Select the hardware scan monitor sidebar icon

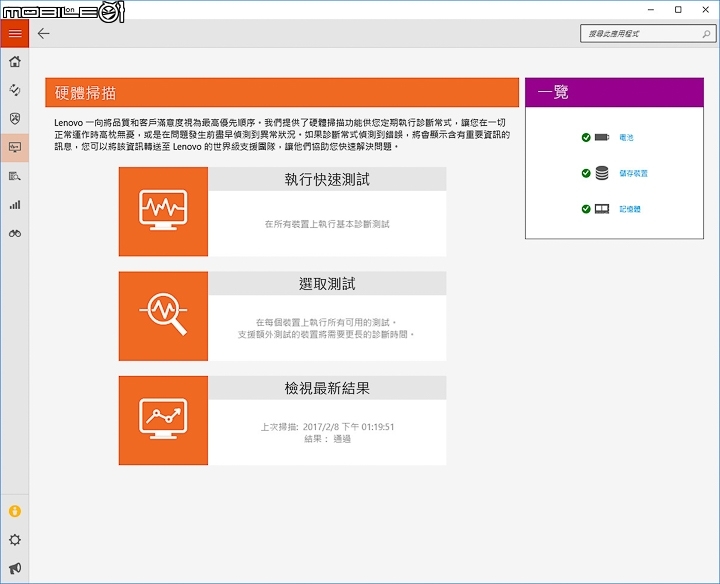[x=15, y=147]
